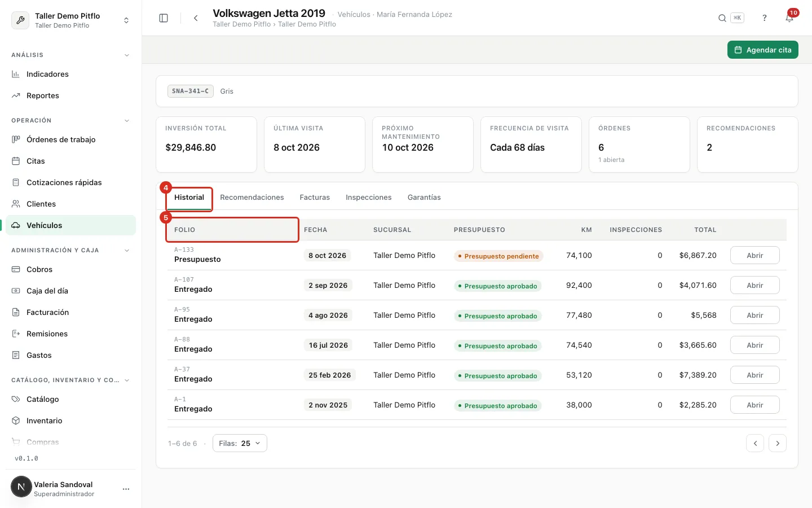Collapse the OPERACIÓN section
This screenshot has width=812, height=508.
(127, 121)
